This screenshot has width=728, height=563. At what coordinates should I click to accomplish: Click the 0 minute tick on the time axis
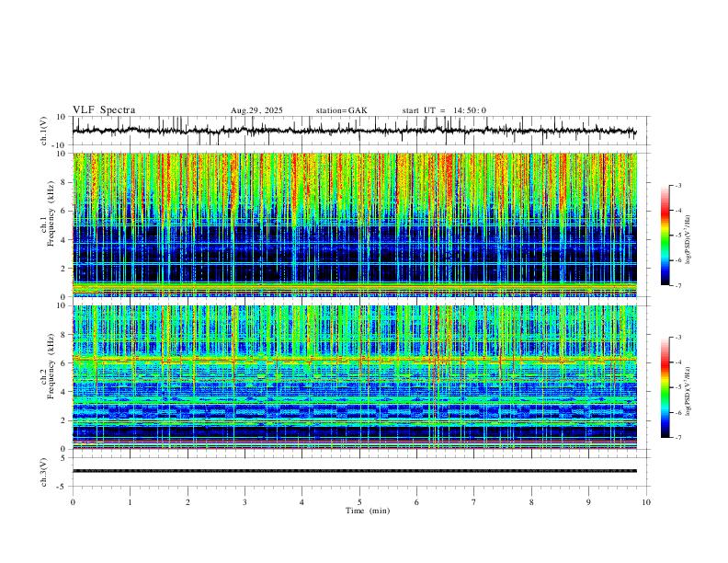(73, 502)
